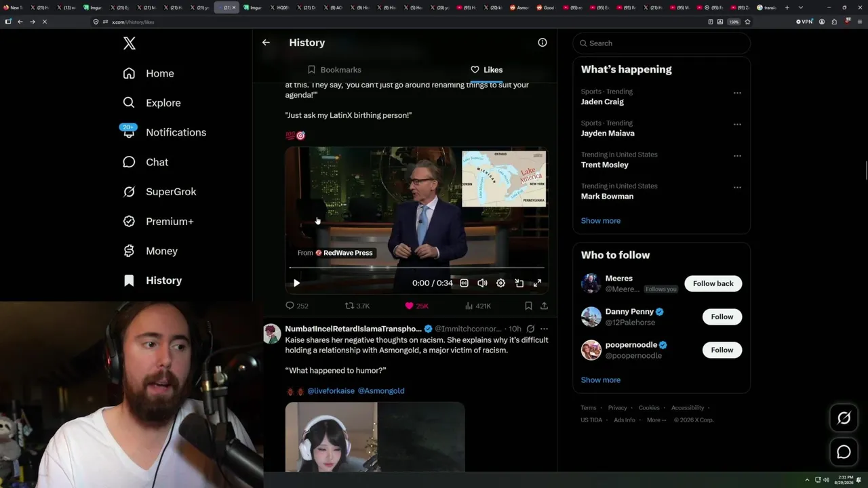Open more options on the Kaise post
The height and width of the screenshot is (488, 868).
(544, 329)
